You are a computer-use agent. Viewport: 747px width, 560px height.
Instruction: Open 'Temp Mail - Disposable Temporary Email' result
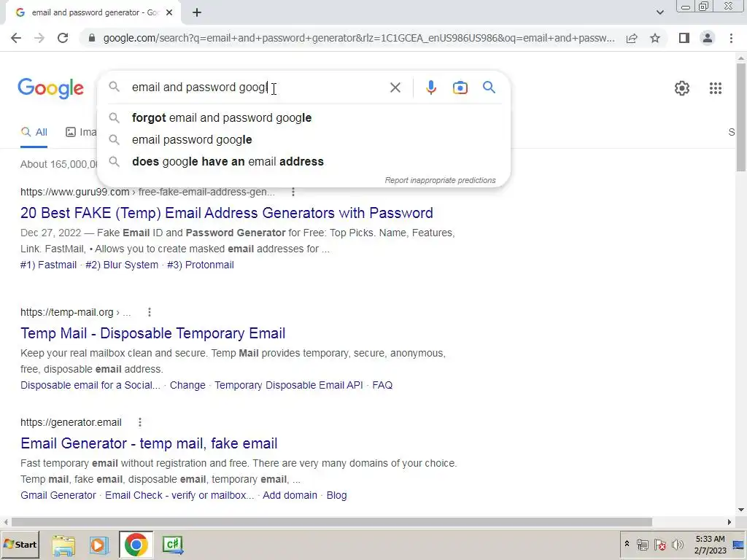pos(153,333)
